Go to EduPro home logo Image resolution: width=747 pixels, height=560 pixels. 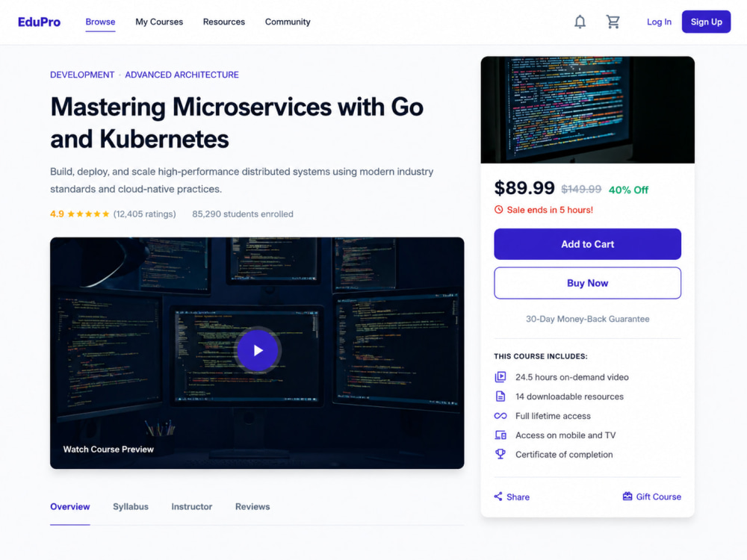39,22
